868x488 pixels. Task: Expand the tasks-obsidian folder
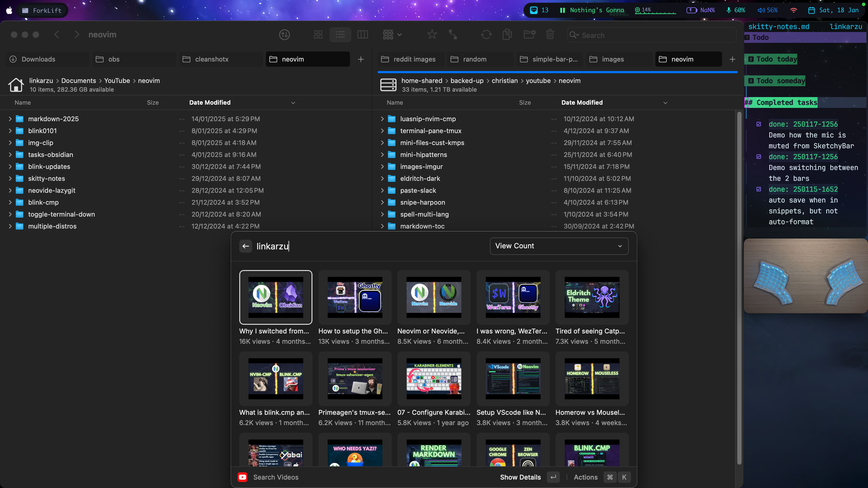[x=10, y=155]
